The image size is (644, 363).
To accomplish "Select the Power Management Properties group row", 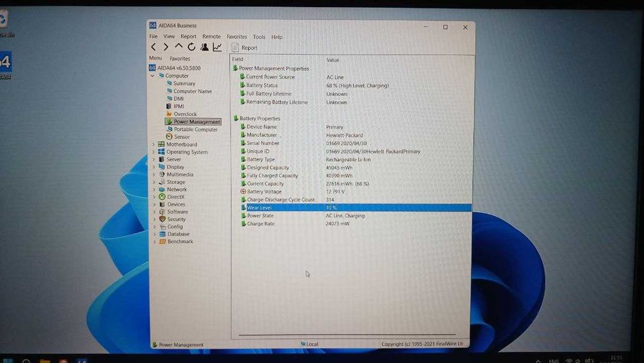I will [x=271, y=68].
